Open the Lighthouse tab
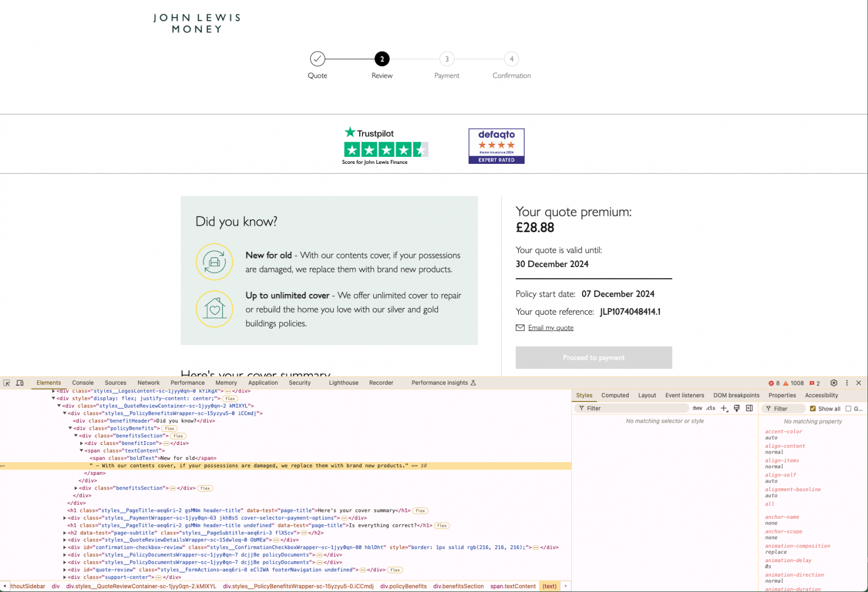Viewport: 868px width, 592px height. coord(343,383)
